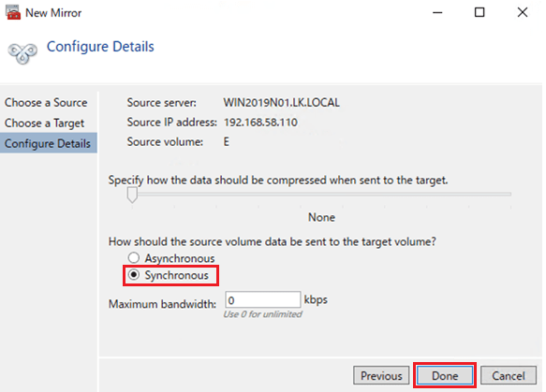Select Configure Details step in sidebar

(49, 143)
